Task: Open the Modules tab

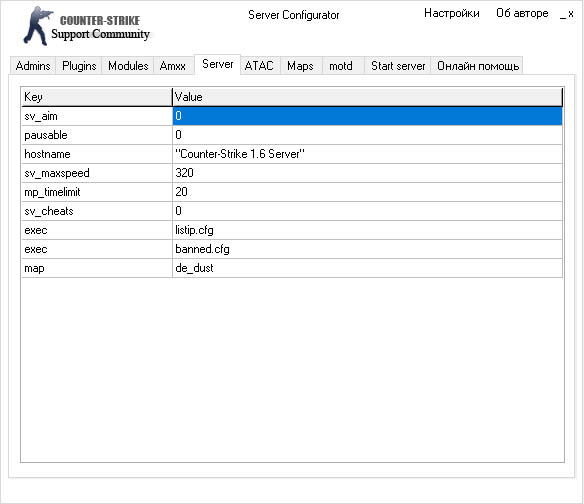Action: coord(128,66)
